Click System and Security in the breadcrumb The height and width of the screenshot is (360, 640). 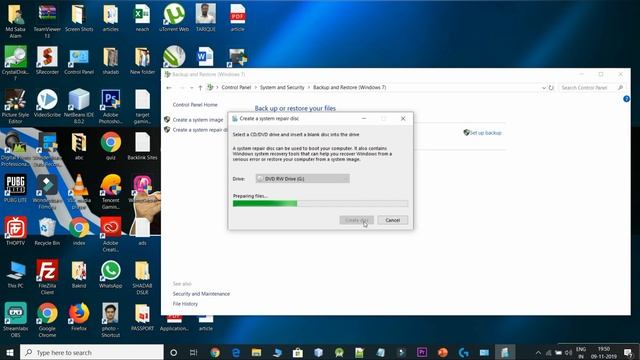(282, 87)
